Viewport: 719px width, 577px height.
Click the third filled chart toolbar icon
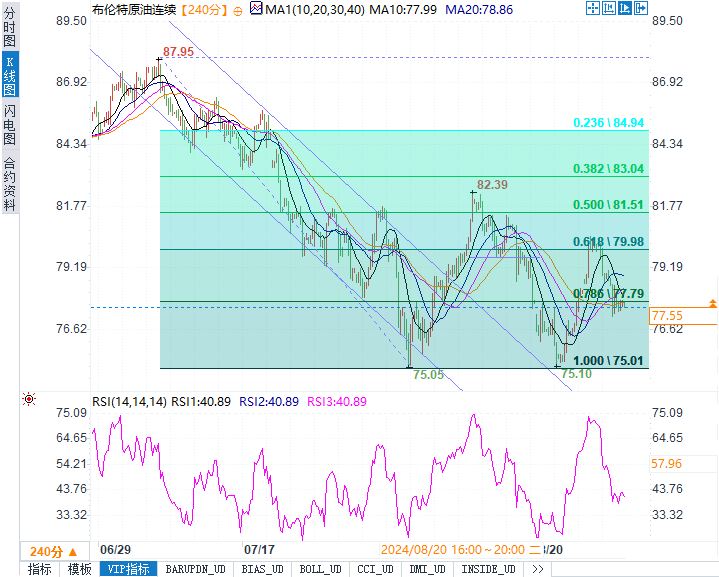(625, 8)
